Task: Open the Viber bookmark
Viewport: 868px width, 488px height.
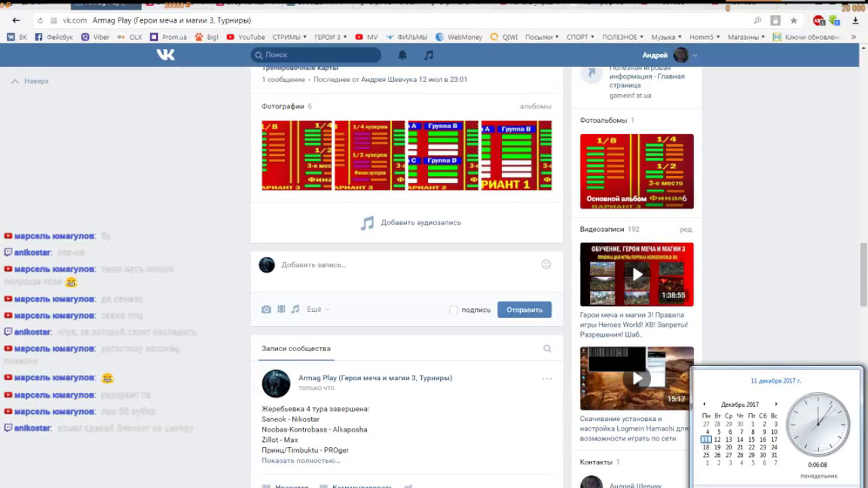Action: pos(95,37)
